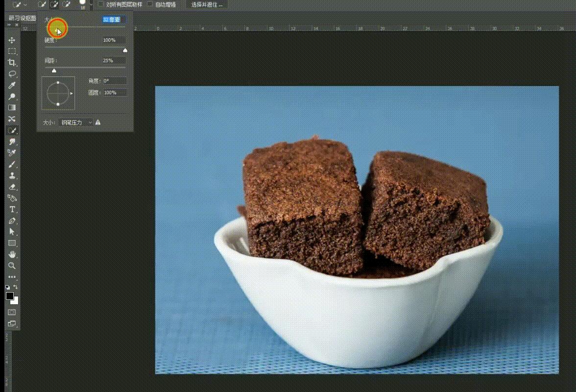
Task: Select the Crop tool
Action: pyautogui.click(x=12, y=63)
